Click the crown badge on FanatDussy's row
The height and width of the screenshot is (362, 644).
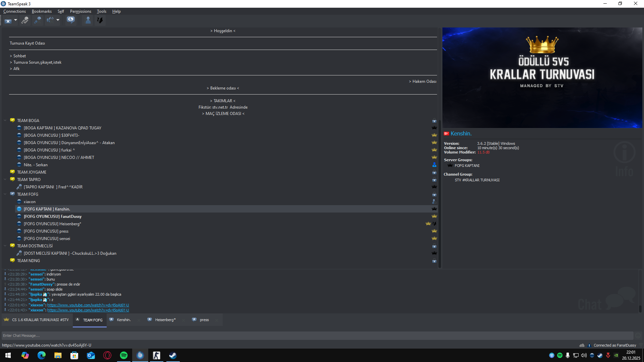(434, 216)
